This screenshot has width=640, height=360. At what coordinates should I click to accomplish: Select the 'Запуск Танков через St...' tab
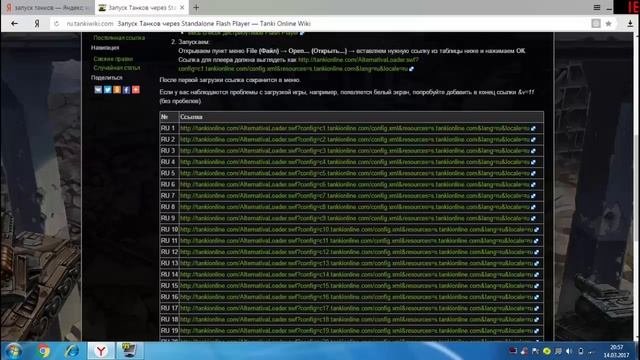click(141, 7)
